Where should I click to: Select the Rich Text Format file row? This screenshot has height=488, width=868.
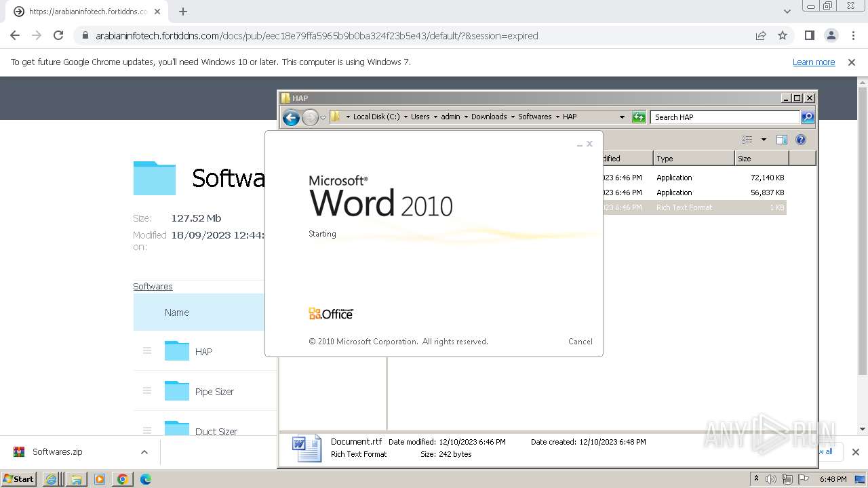click(694, 207)
